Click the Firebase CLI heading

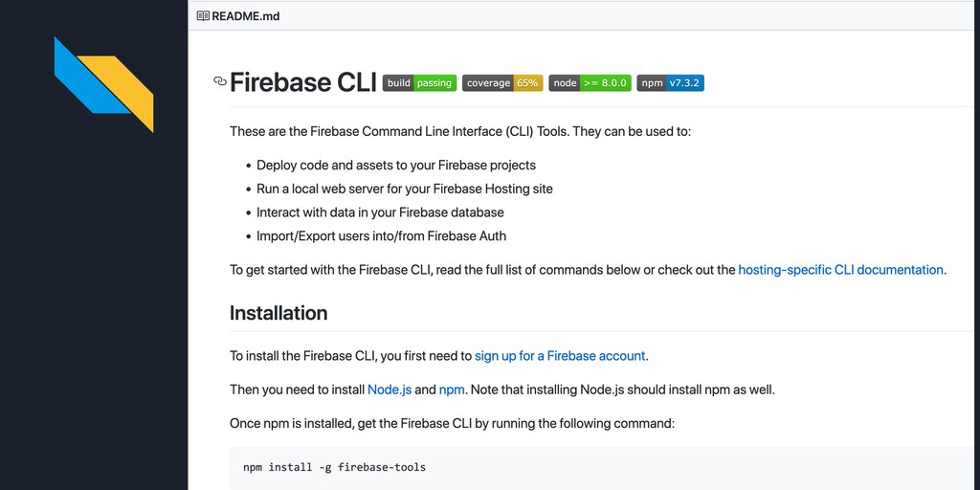point(303,82)
